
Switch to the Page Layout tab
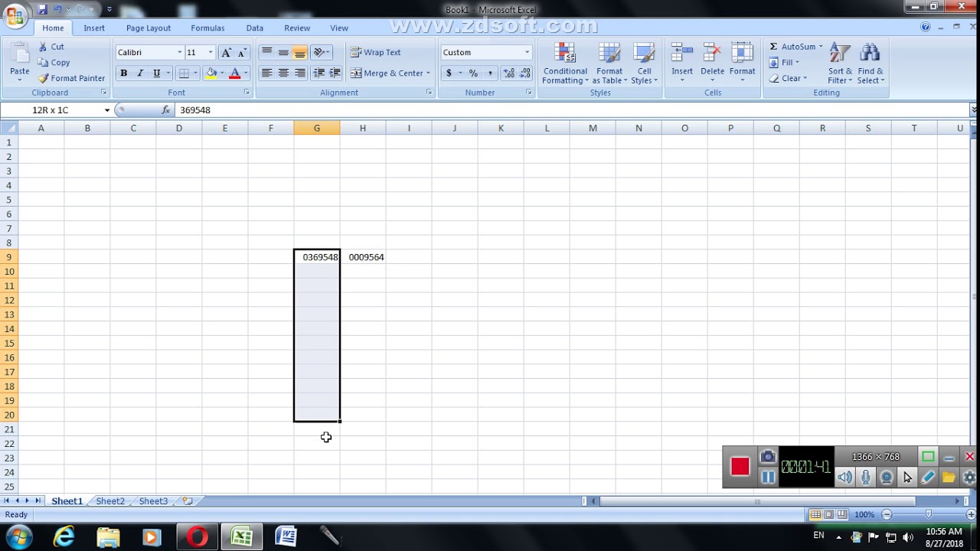pos(149,28)
